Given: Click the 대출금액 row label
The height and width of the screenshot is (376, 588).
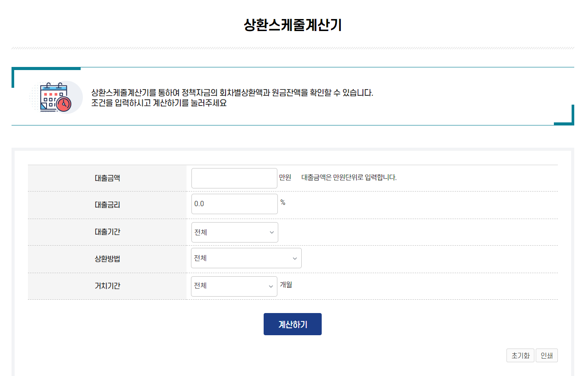Looking at the screenshot, I should [108, 178].
